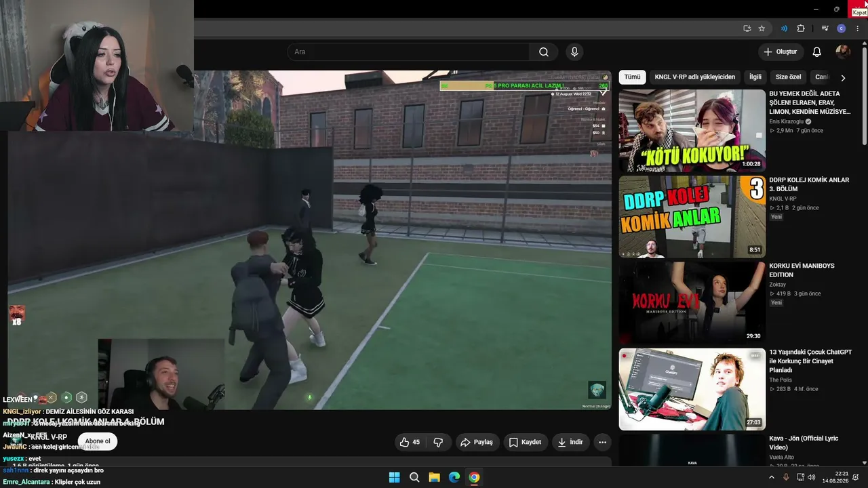
Task: Click the install app icon in address bar
Action: click(x=747, y=28)
